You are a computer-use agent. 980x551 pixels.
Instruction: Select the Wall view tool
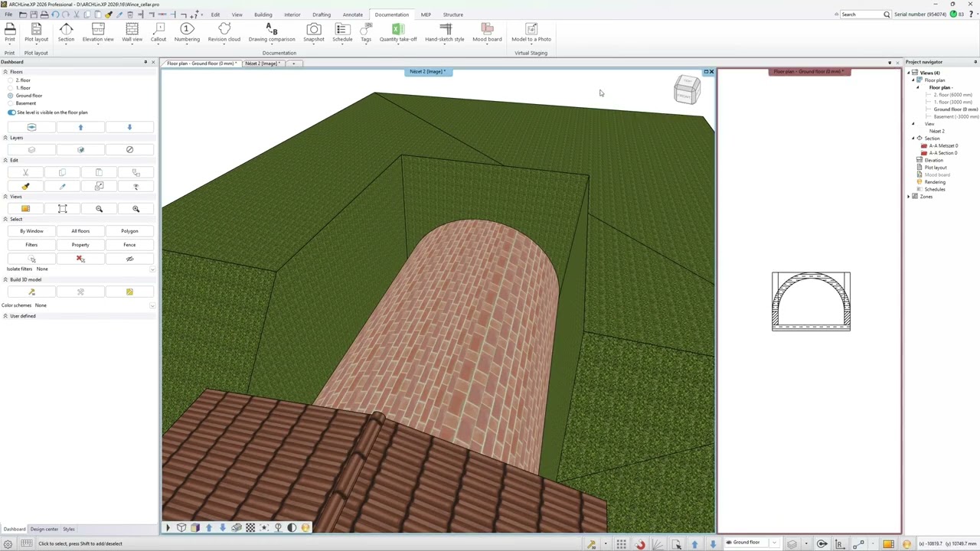click(x=132, y=32)
